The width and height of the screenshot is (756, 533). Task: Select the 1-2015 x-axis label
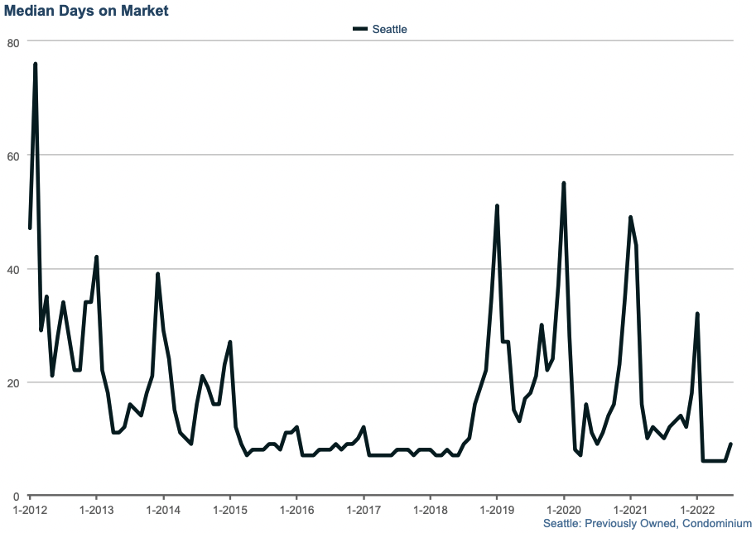229,510
